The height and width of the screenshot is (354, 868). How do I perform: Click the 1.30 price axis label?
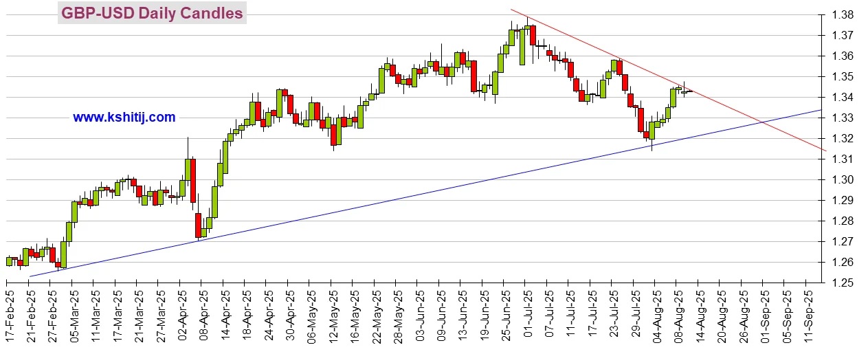[841, 180]
